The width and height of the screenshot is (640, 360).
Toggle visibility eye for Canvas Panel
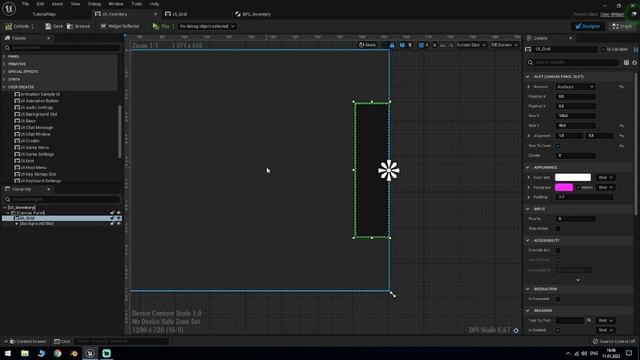[x=119, y=213]
